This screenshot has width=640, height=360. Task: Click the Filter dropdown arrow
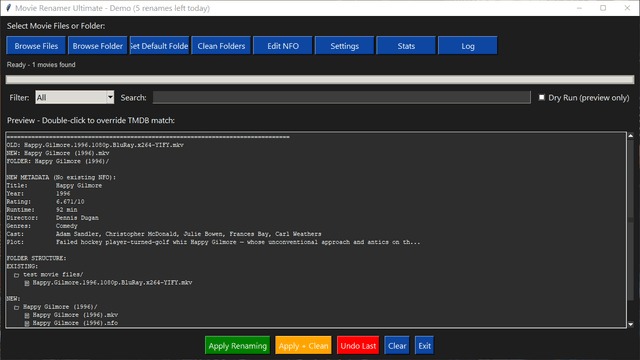pos(110,97)
